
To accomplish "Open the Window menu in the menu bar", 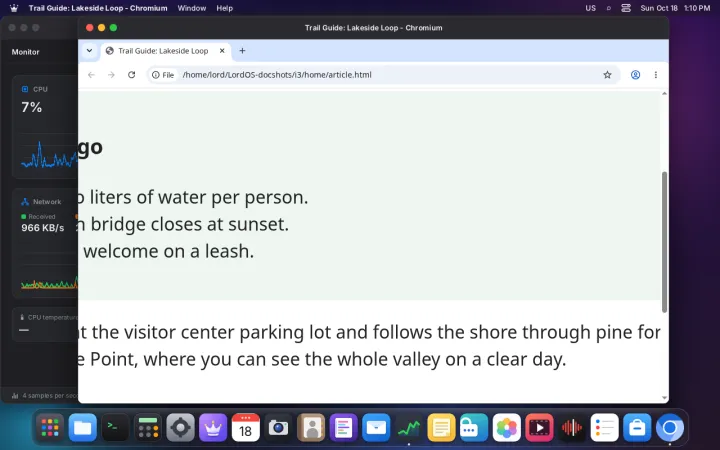I will (191, 8).
